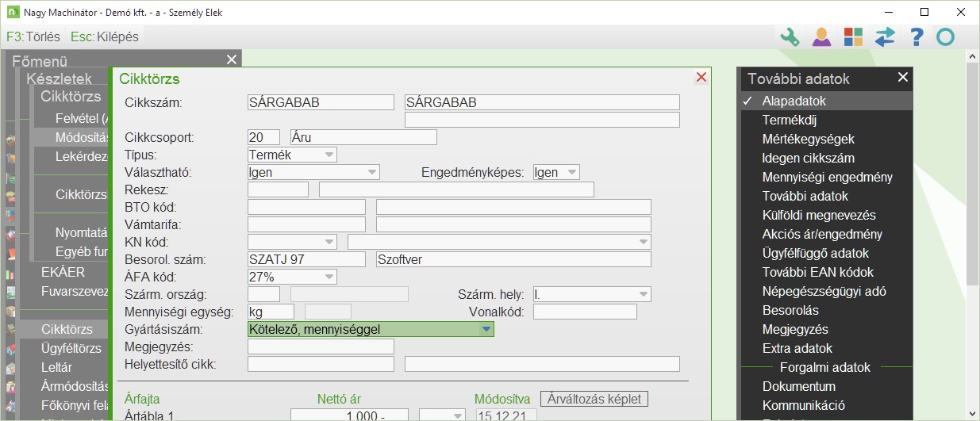Click the first Helyettesítő cikk field
This screenshot has height=421, width=980.
(321, 364)
